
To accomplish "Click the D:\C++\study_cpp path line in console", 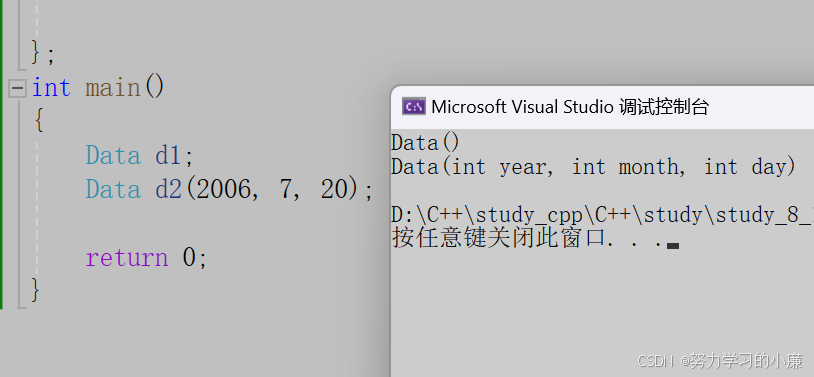I will point(602,215).
